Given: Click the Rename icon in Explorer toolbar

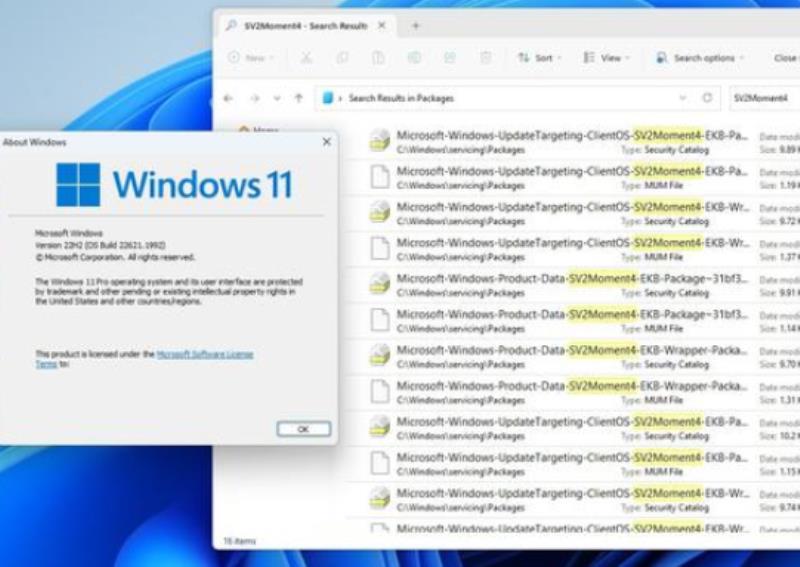Looking at the screenshot, I should tap(414, 58).
